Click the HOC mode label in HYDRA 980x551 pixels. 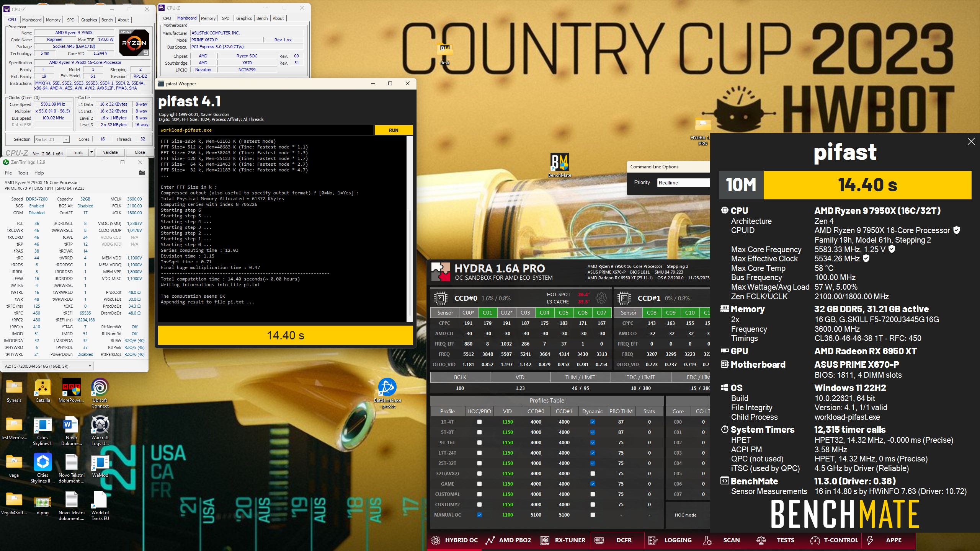(x=685, y=515)
